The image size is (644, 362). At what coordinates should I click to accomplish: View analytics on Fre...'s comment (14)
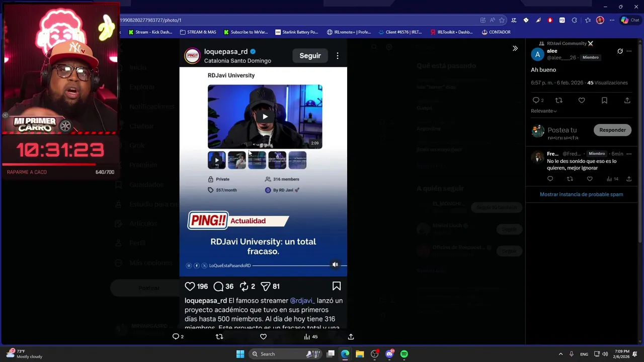tap(612, 179)
